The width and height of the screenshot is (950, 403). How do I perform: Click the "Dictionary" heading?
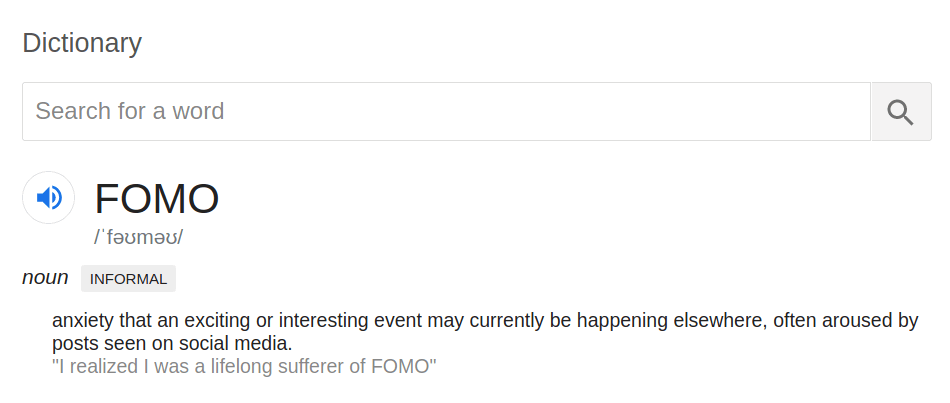82,43
